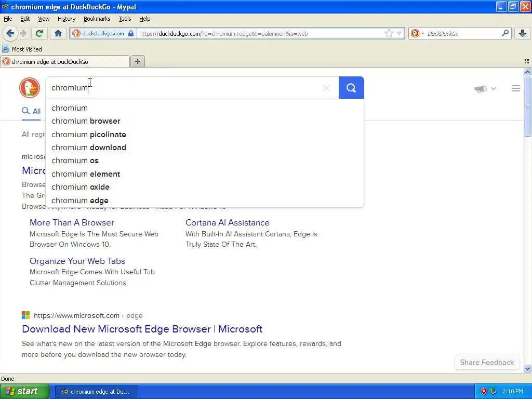The image size is (532, 399).
Task: Open the Most Visited bookmarks folder
Action: [x=22, y=49]
